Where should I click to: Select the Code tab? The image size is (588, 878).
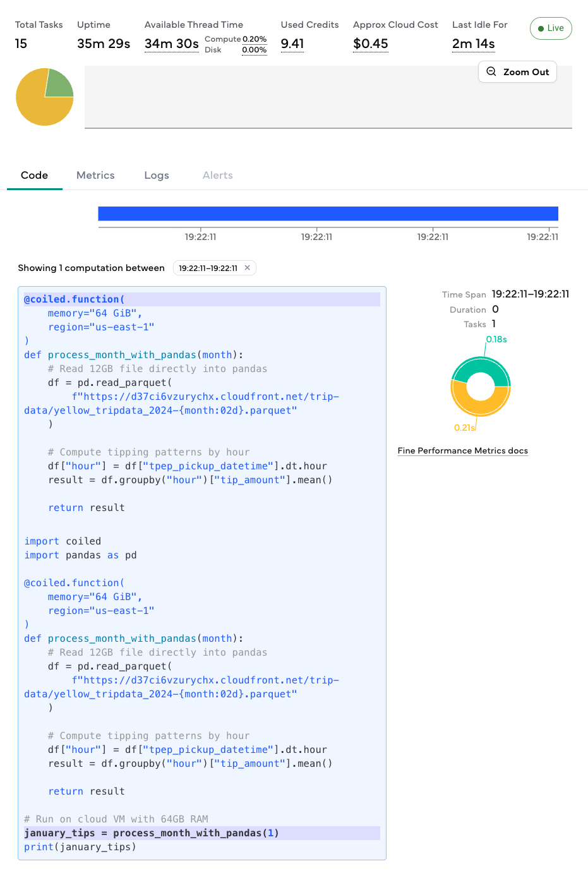click(34, 176)
